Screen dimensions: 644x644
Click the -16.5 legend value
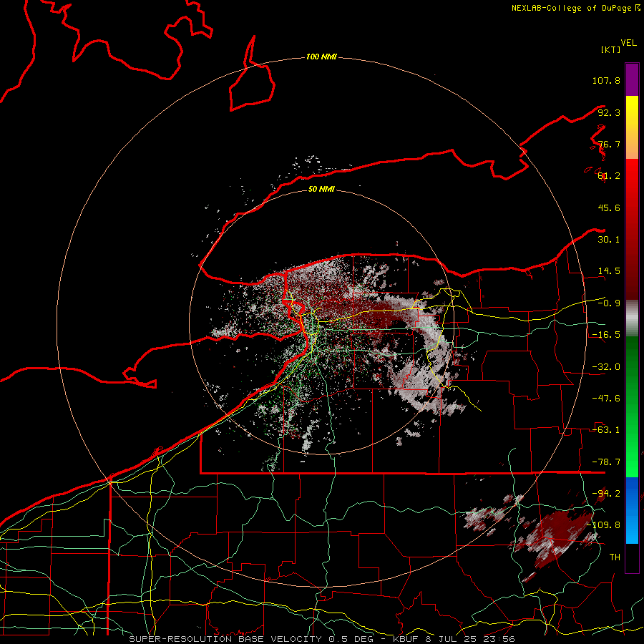pos(606,335)
